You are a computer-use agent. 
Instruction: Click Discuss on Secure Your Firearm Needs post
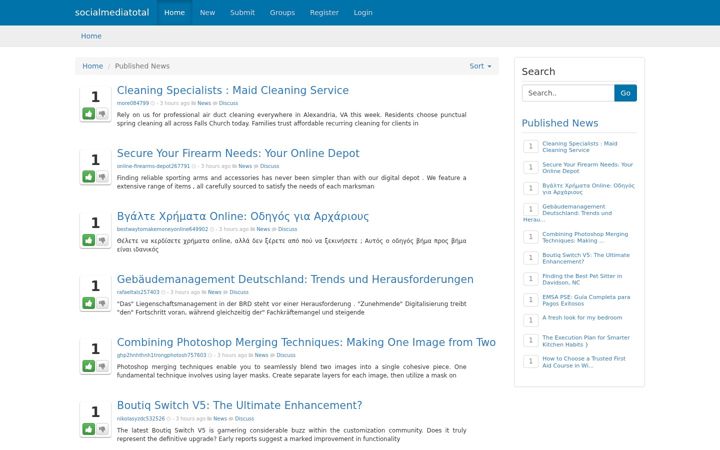click(270, 166)
